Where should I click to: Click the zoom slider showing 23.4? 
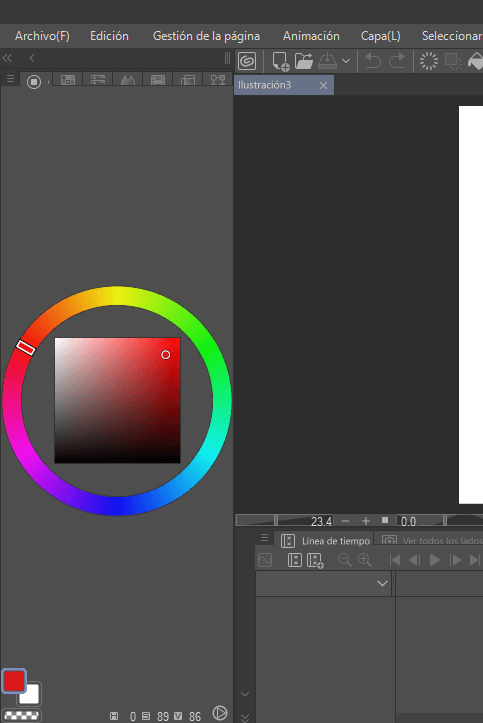pos(284,521)
